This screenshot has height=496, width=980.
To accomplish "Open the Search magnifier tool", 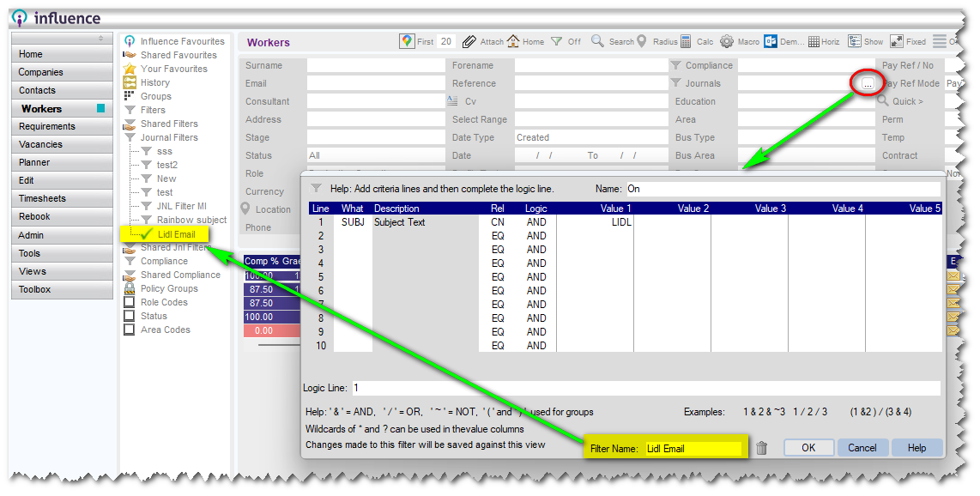I will tap(597, 41).
